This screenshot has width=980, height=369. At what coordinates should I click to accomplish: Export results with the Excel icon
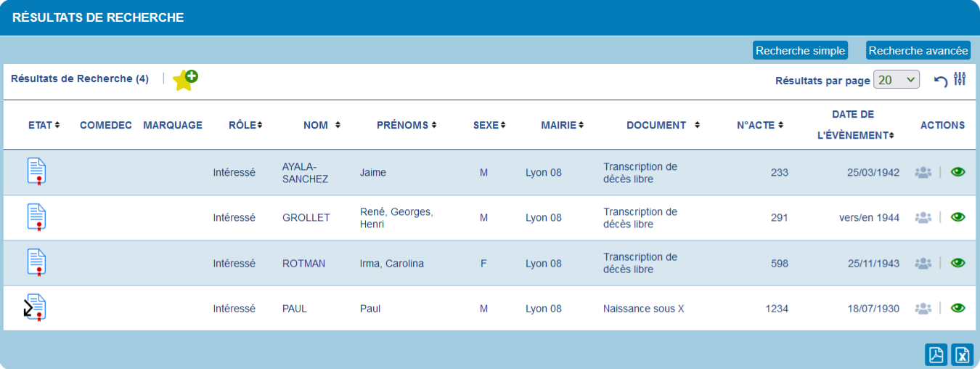coord(962,354)
